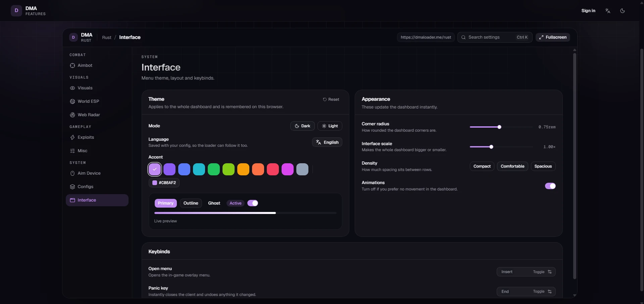Set density to Compact

(482, 166)
